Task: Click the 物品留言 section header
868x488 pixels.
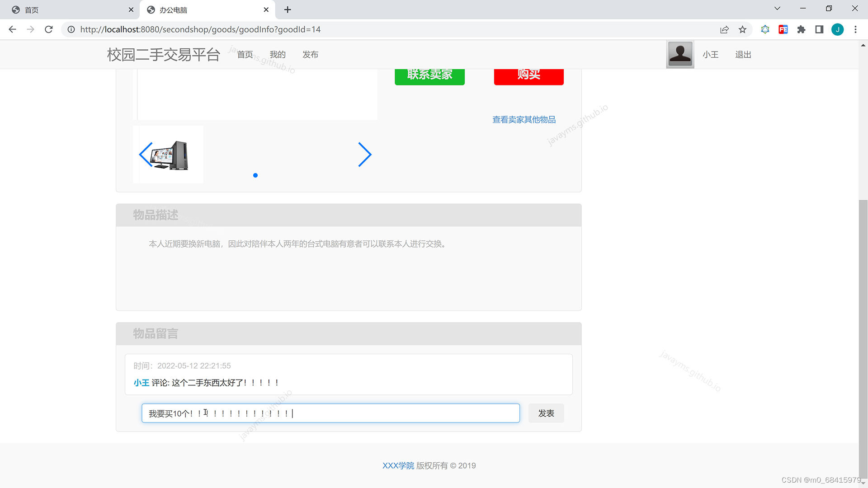Action: click(x=349, y=333)
